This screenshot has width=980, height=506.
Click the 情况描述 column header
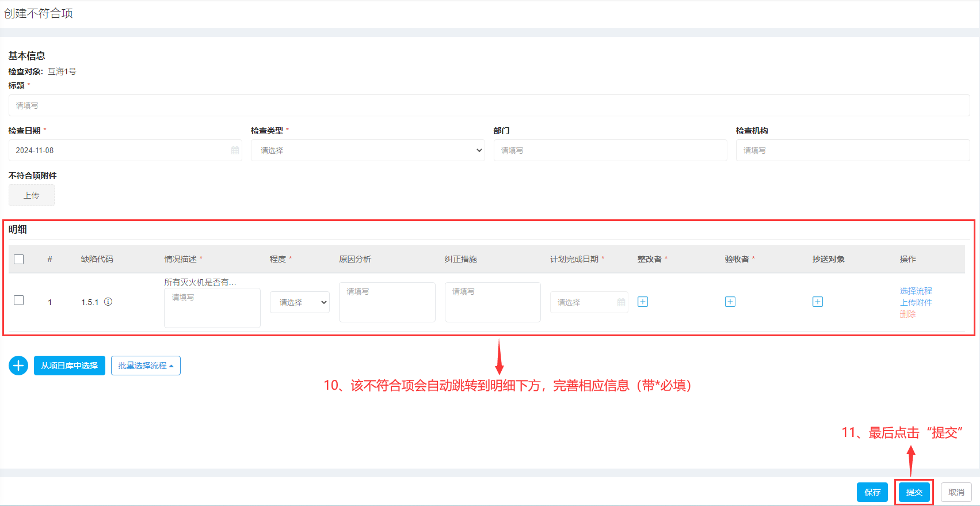[x=181, y=259]
